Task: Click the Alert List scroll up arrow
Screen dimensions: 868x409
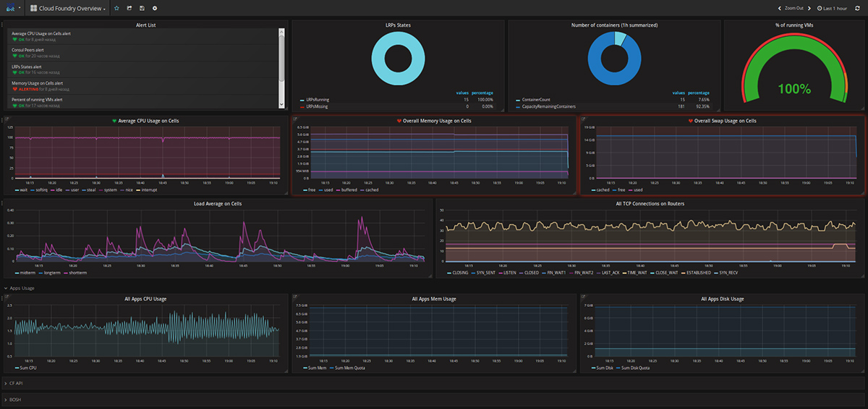Action: [282, 32]
